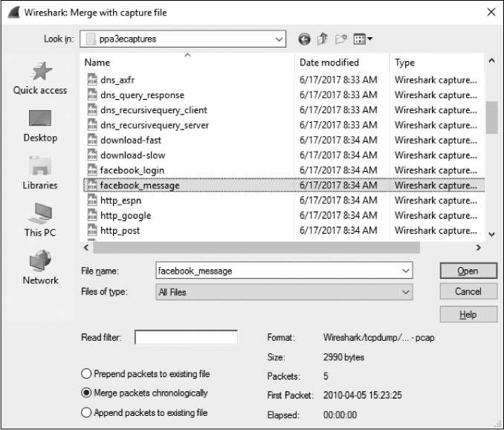The height and width of the screenshot is (430, 504).
Task: Select Prepend packets to existing file
Action: pyautogui.click(x=86, y=373)
